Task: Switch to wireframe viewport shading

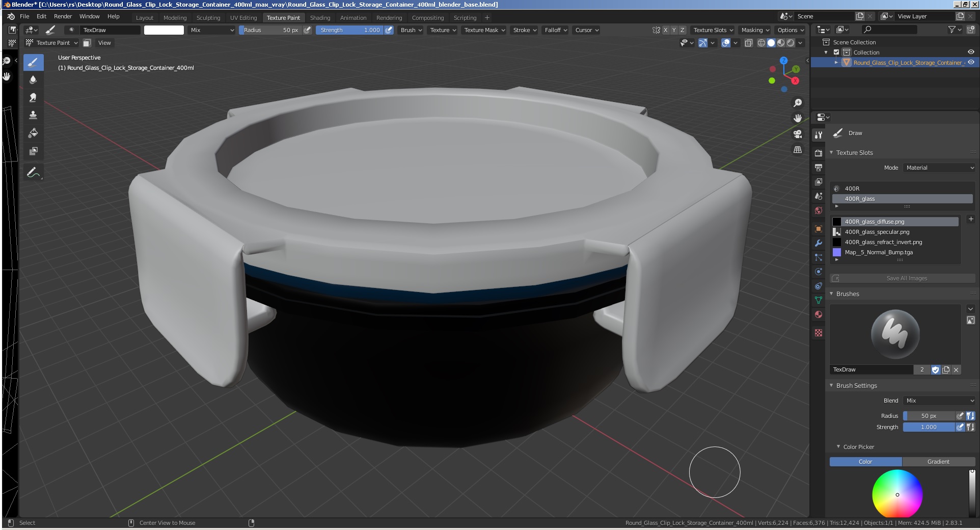Action: pyautogui.click(x=761, y=43)
